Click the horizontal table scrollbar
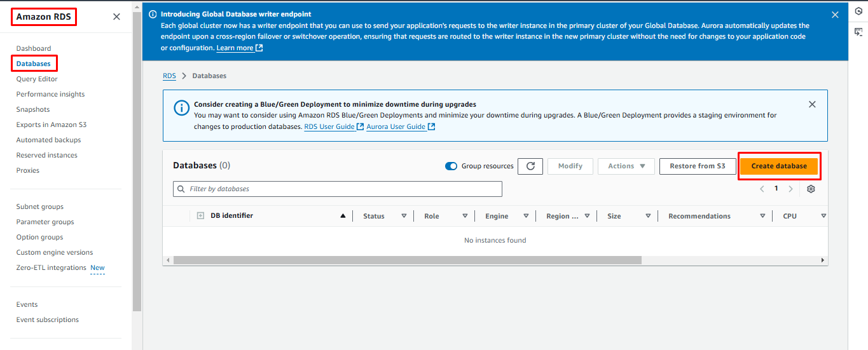868x350 pixels. coord(407,260)
